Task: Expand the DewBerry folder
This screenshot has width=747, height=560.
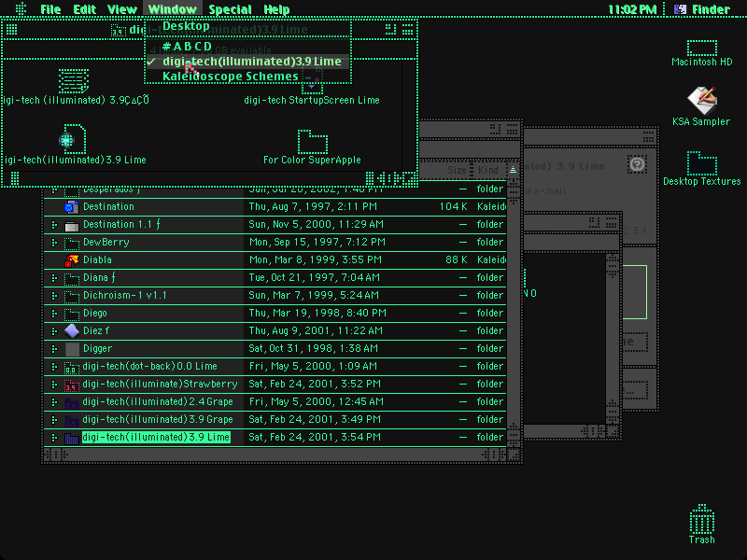Action: pyautogui.click(x=54, y=243)
